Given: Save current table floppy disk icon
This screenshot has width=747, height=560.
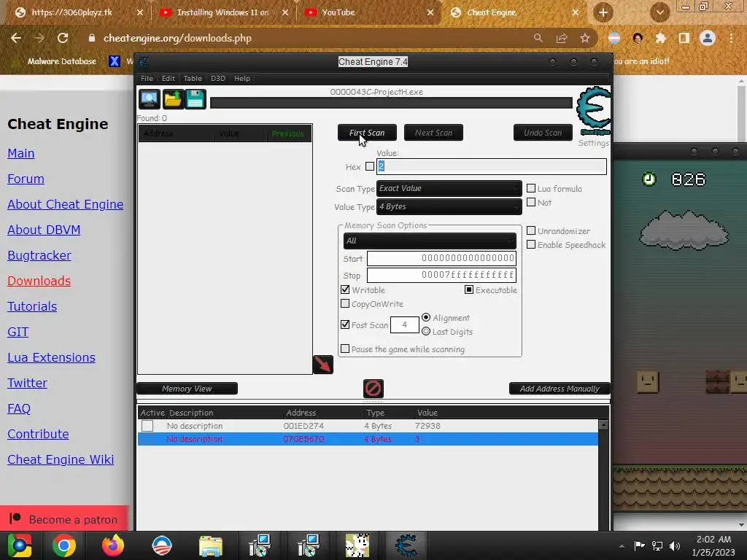Looking at the screenshot, I should [196, 99].
